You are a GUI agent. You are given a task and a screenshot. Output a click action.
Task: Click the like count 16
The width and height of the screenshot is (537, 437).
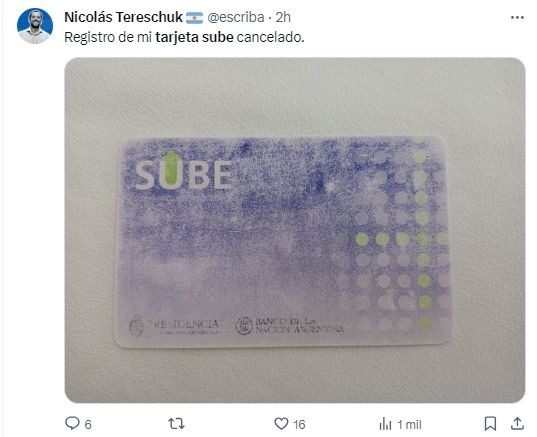coord(299,425)
